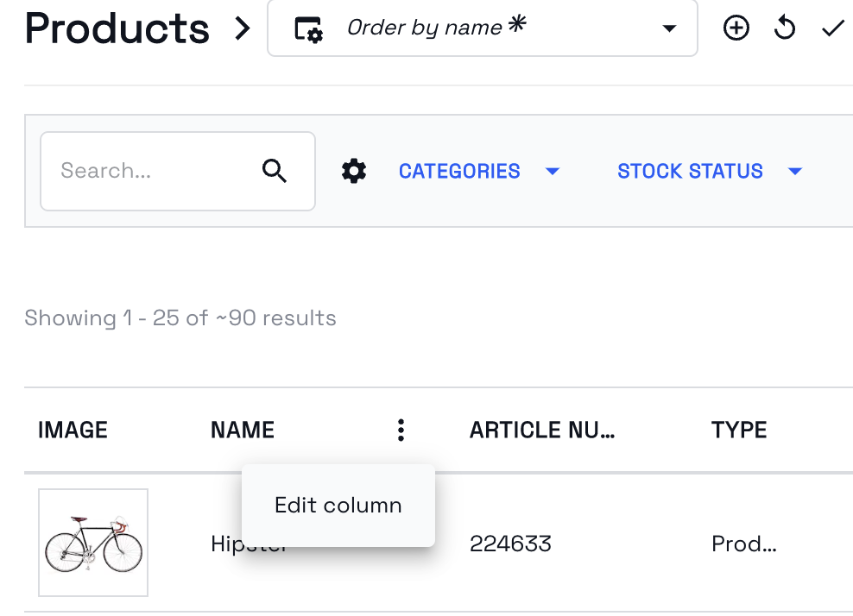This screenshot has height=616, width=853.
Task: Click the TYPE column header
Action: coord(739,430)
